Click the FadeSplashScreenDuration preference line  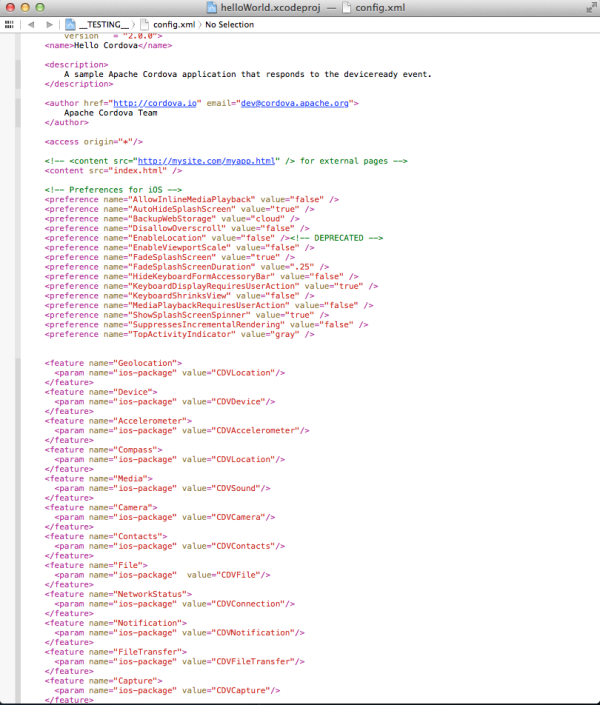[187, 267]
